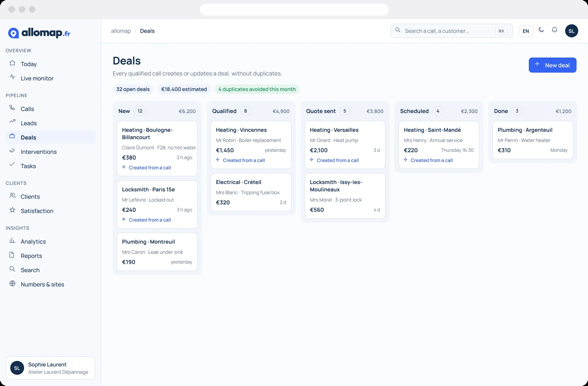Image resolution: width=588 pixels, height=386 pixels.
Task: Open the Locksmith · Issy-les-Moulineaux card
Action: 345,196
